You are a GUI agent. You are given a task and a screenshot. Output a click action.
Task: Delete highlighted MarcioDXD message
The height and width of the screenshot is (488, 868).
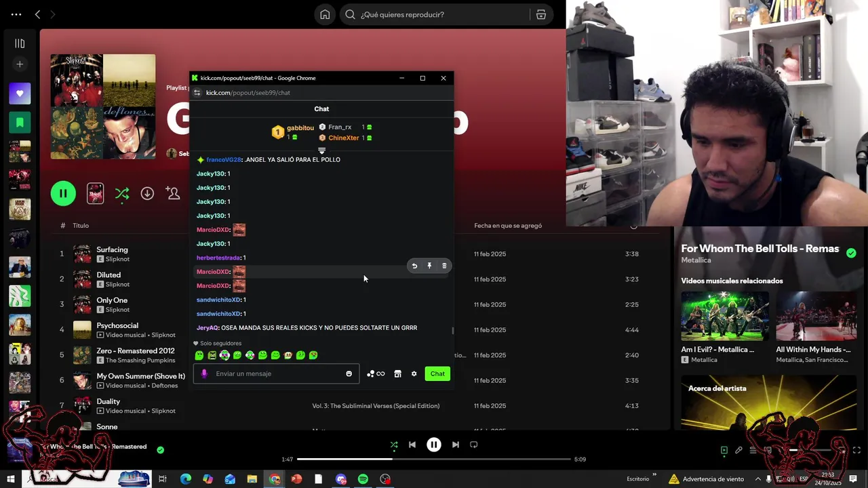point(444,266)
